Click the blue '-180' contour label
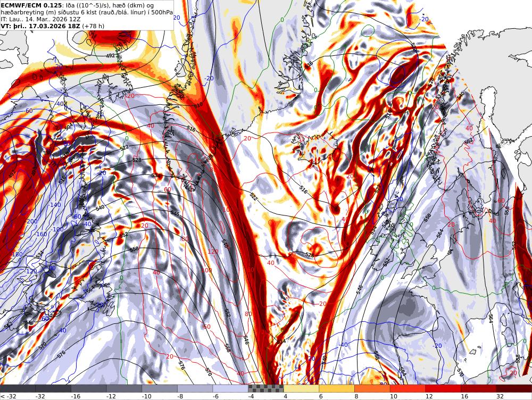This screenshot has width=532, height=400. [16, 254]
